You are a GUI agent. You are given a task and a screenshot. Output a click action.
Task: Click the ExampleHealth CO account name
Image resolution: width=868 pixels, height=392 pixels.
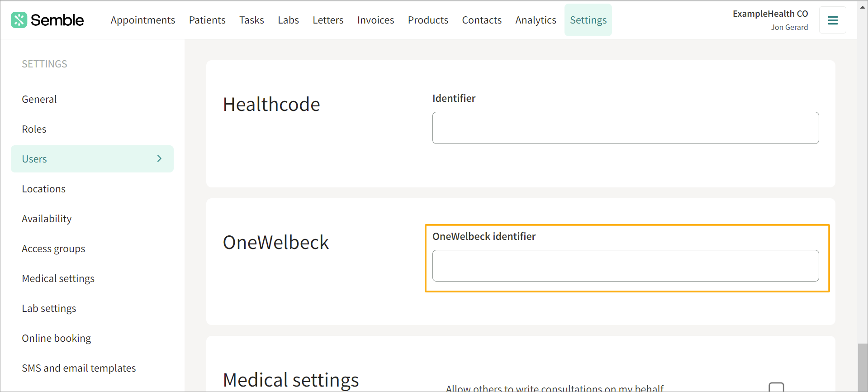coord(770,14)
